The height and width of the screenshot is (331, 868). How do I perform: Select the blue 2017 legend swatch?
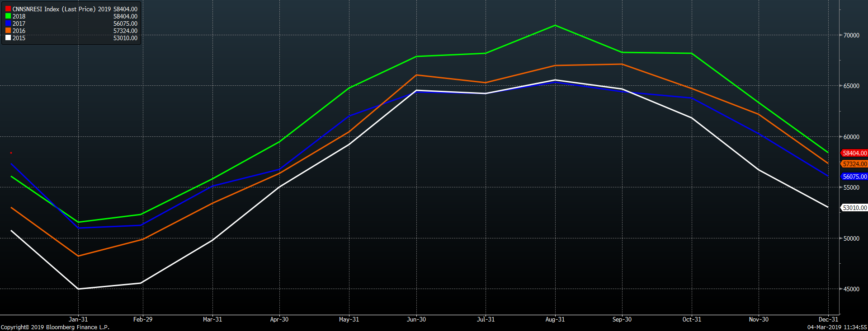[8, 23]
